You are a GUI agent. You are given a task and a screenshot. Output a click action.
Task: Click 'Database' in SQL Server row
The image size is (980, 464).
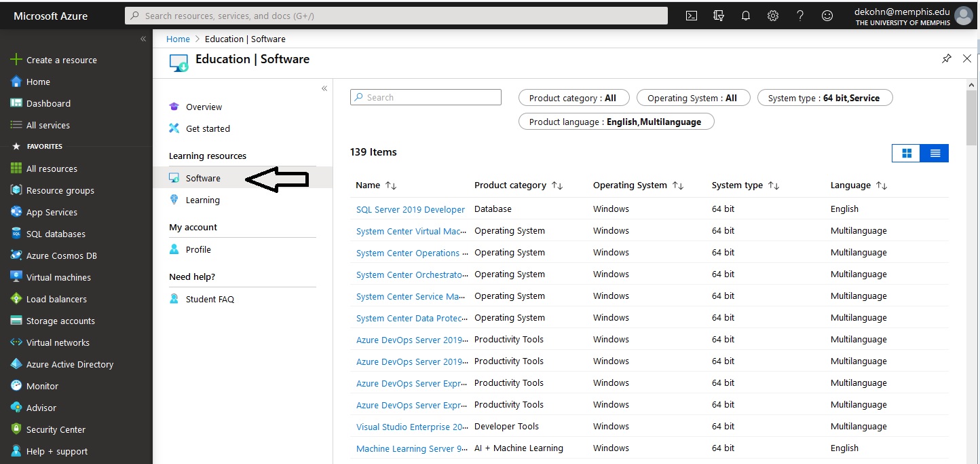tap(493, 209)
